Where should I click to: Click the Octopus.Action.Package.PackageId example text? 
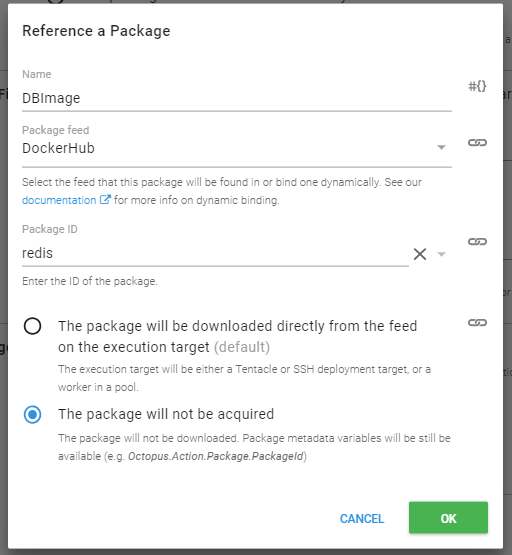[216, 456]
